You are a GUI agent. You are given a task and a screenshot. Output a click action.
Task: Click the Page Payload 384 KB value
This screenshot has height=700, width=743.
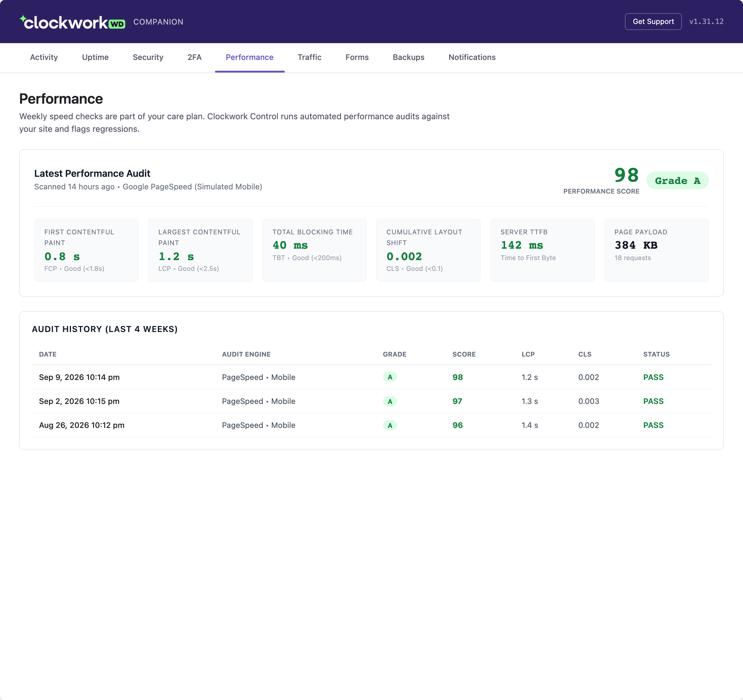pos(636,245)
